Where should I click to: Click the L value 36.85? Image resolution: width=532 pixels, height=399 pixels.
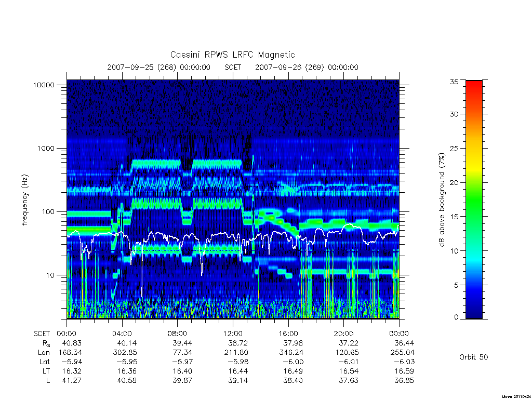tap(404, 381)
